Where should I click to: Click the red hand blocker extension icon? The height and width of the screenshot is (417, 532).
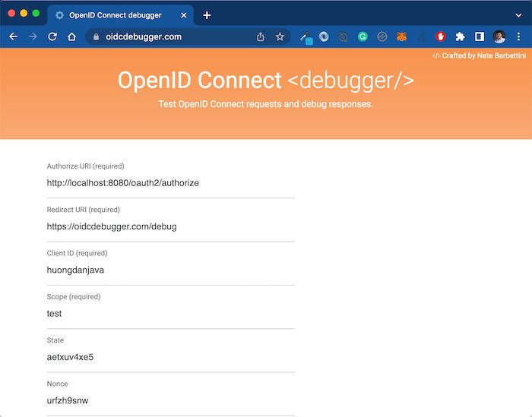pyautogui.click(x=440, y=36)
